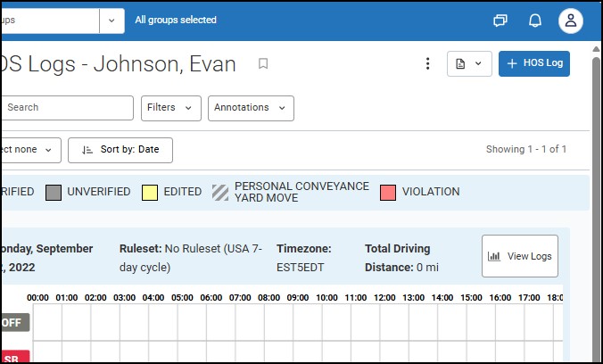Add a new HOS Log

[x=533, y=64]
